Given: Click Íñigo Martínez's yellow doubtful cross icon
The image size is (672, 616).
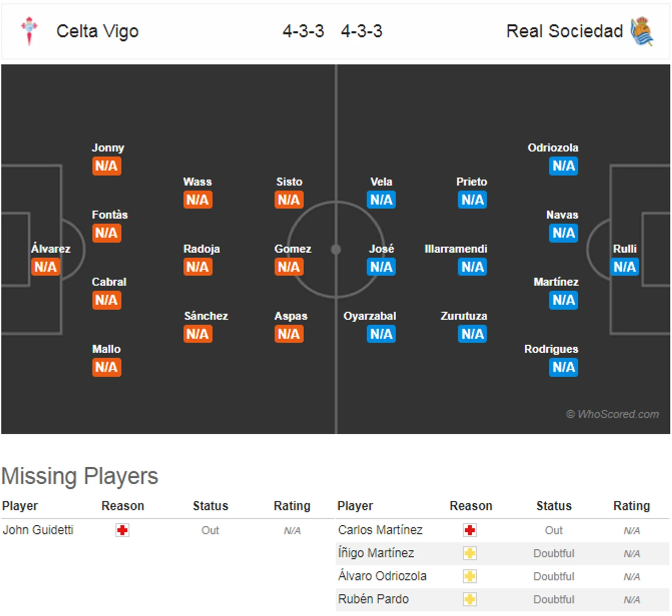Looking at the screenshot, I should pyautogui.click(x=470, y=553).
